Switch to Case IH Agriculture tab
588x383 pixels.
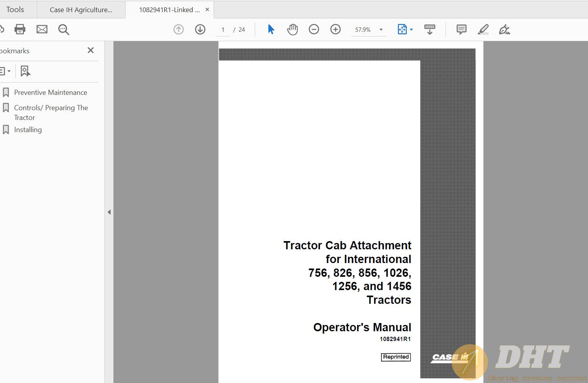pyautogui.click(x=81, y=10)
